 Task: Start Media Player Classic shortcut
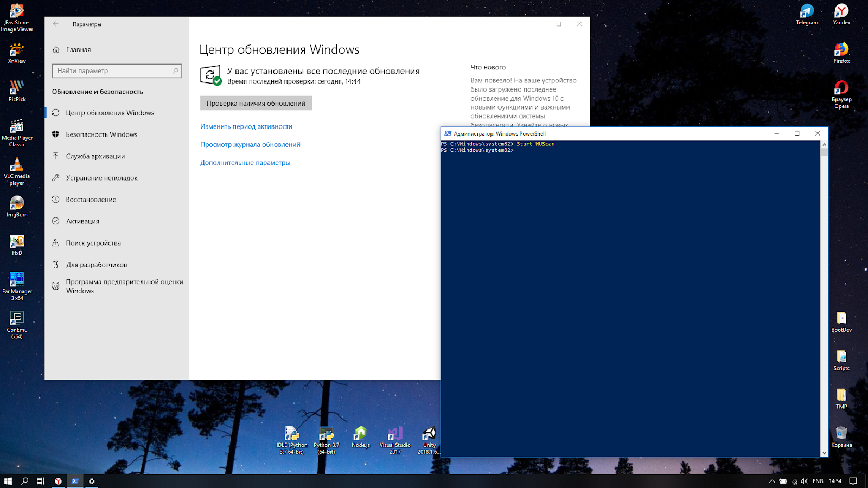[17, 133]
